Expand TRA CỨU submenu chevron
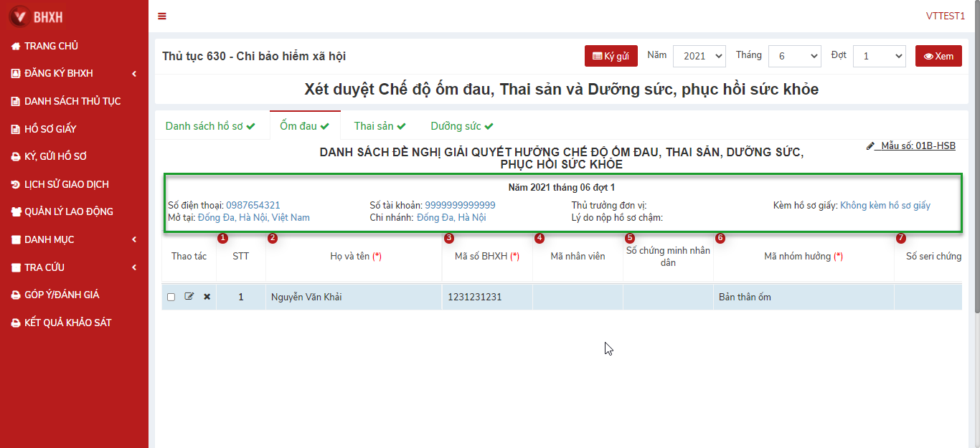Viewport: 980px width, 448px height. click(134, 268)
